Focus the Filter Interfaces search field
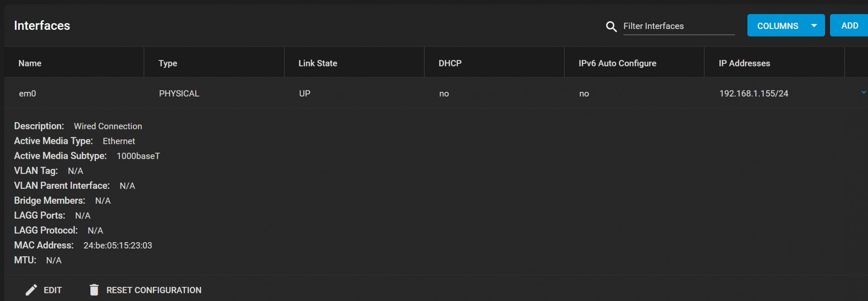The image size is (868, 301). tap(679, 26)
